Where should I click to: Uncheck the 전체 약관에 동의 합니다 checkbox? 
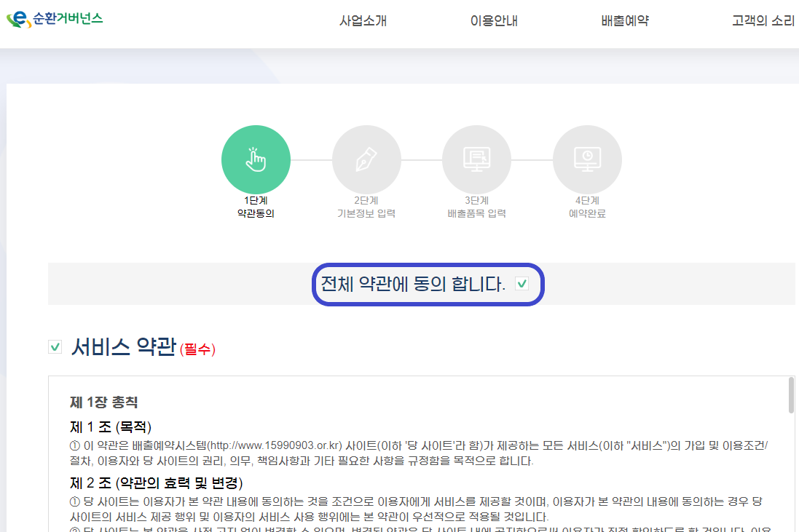[521, 284]
